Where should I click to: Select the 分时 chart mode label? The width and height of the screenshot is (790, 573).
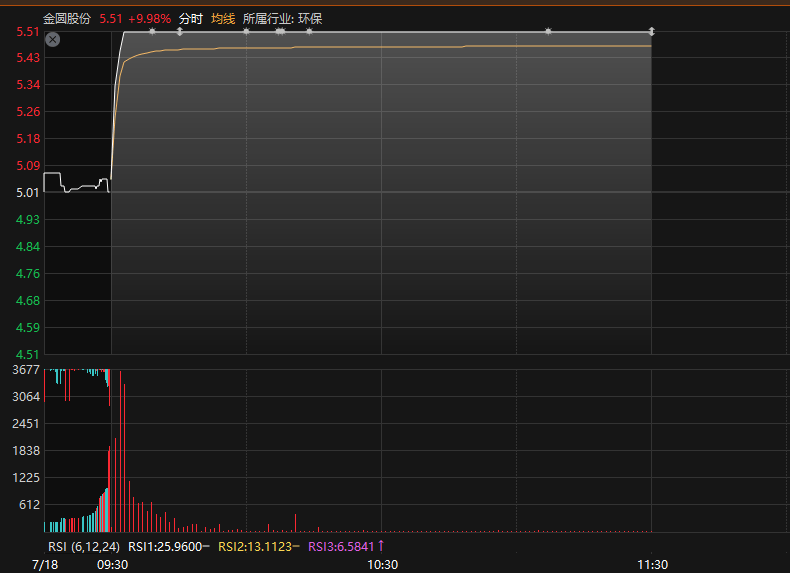click(x=191, y=19)
